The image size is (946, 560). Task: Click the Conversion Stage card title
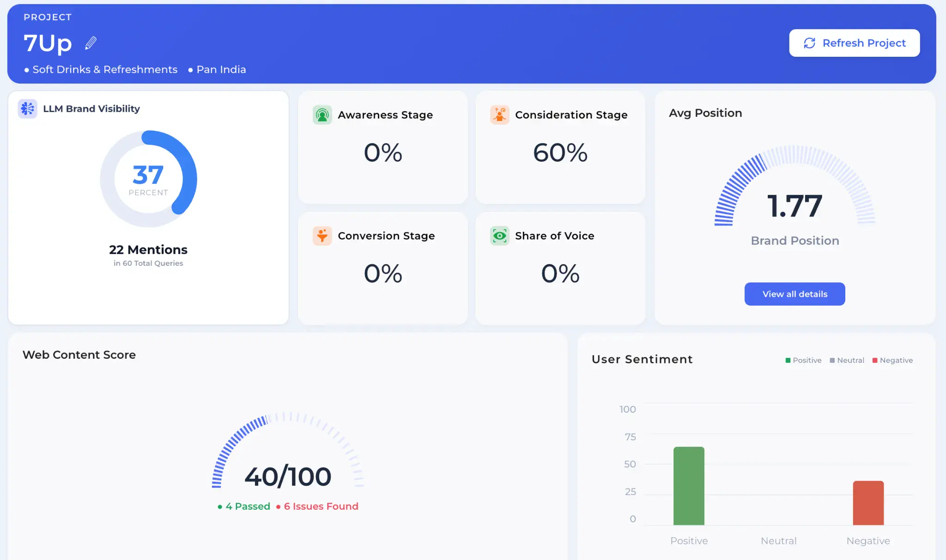click(386, 236)
